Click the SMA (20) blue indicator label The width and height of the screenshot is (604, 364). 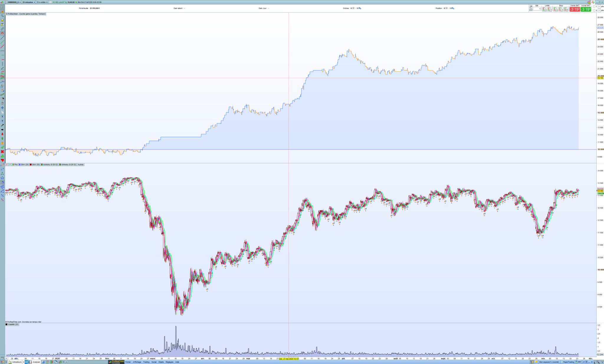click(x=24, y=165)
